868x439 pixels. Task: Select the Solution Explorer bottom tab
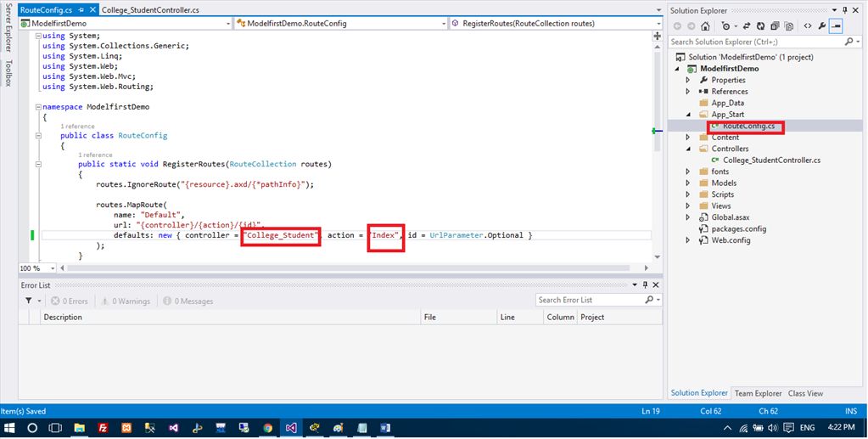[x=699, y=393]
